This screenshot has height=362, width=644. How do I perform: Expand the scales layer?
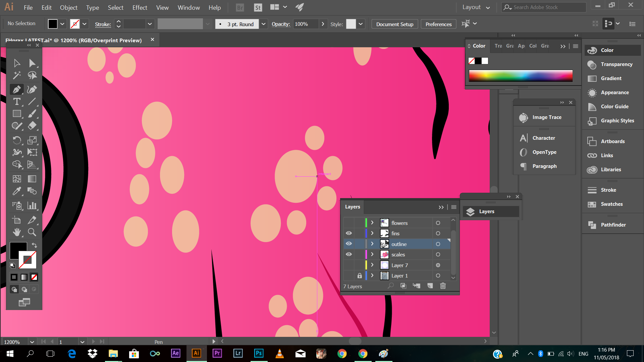[x=372, y=254]
